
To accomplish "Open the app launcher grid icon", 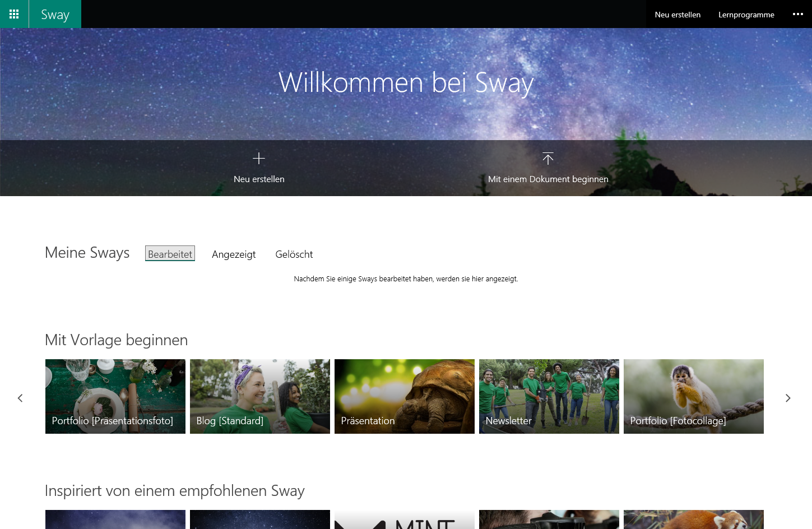I will [x=14, y=14].
